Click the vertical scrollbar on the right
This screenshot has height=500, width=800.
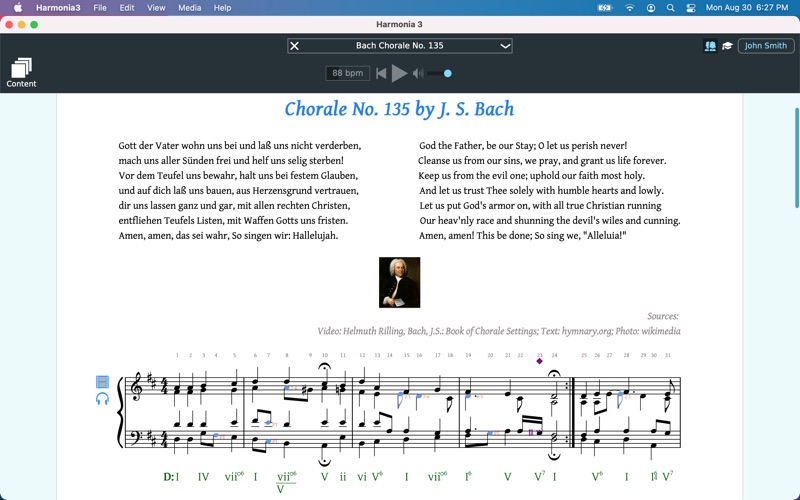(796, 158)
